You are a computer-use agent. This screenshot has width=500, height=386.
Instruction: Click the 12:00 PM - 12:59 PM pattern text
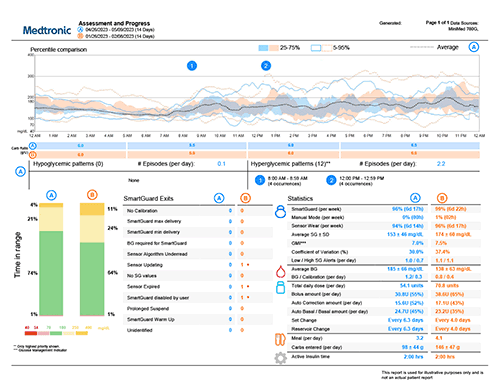point(361,178)
